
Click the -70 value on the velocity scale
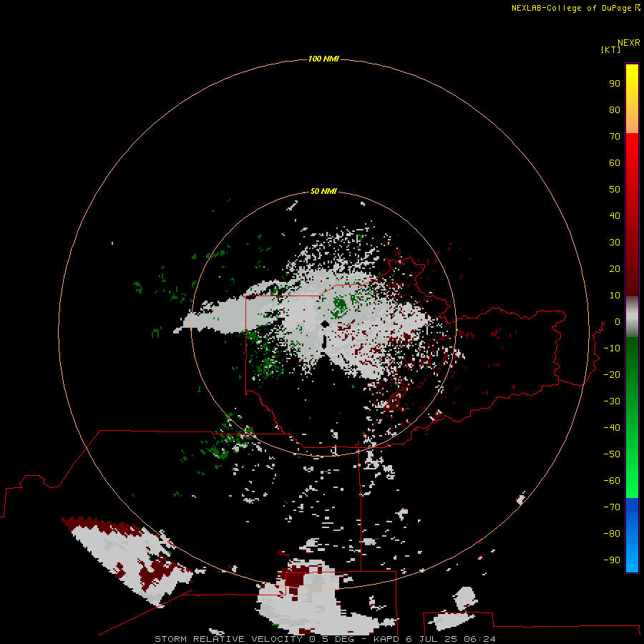[x=612, y=507]
